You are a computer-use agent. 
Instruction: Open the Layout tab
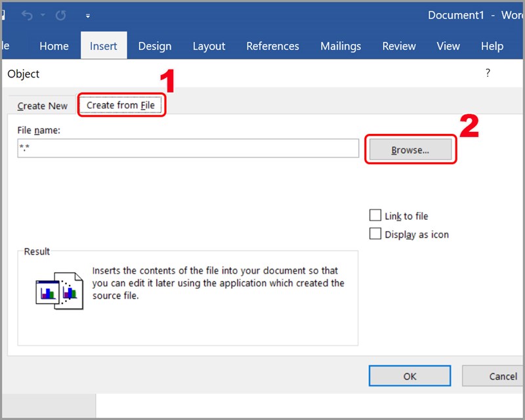click(209, 46)
